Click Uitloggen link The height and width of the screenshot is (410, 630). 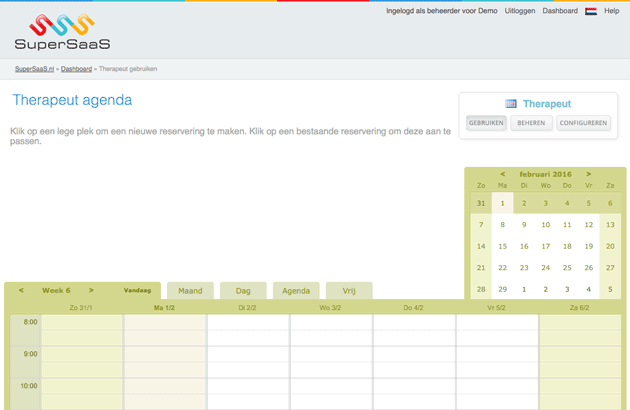point(520,11)
